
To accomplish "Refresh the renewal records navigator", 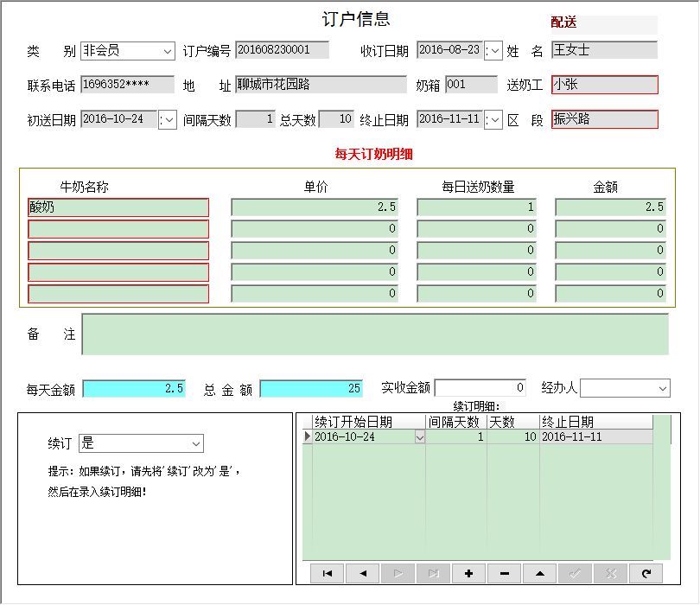I will point(646,573).
